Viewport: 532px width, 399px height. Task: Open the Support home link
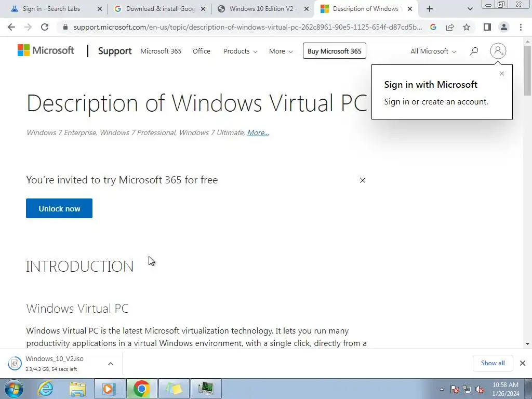click(115, 51)
